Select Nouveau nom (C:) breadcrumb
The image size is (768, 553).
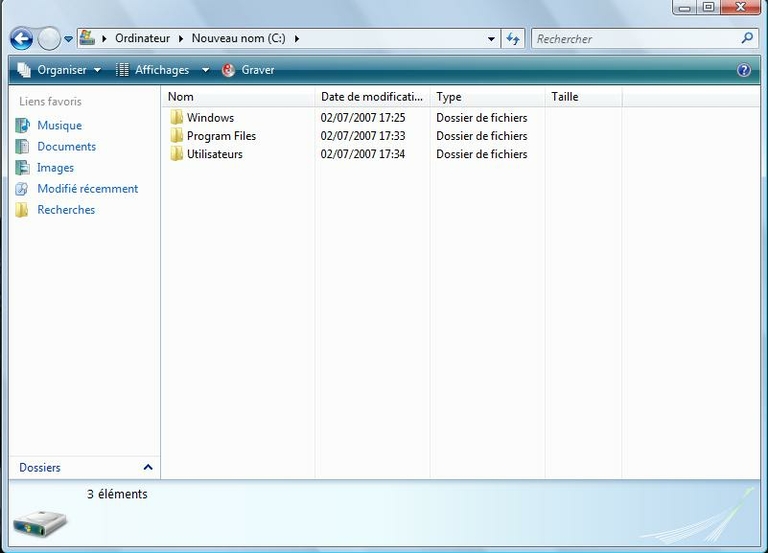(239, 38)
